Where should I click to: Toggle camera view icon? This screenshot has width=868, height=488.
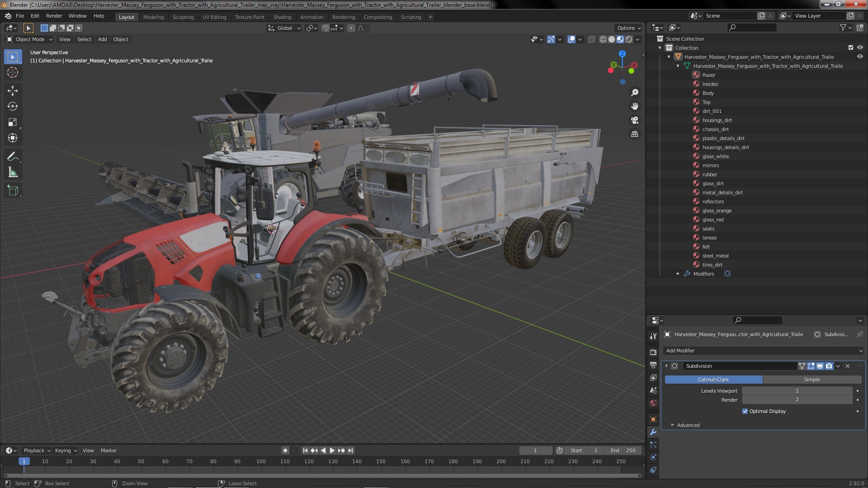tap(635, 120)
